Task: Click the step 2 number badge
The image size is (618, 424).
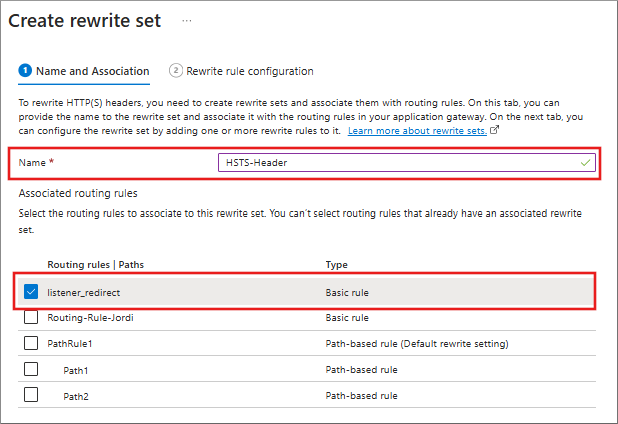Action: pos(176,71)
